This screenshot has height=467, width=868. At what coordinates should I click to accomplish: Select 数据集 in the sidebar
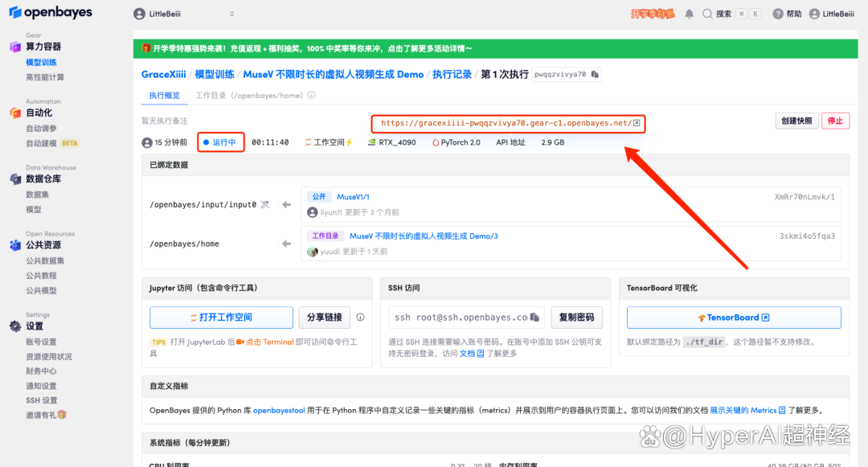click(37, 195)
